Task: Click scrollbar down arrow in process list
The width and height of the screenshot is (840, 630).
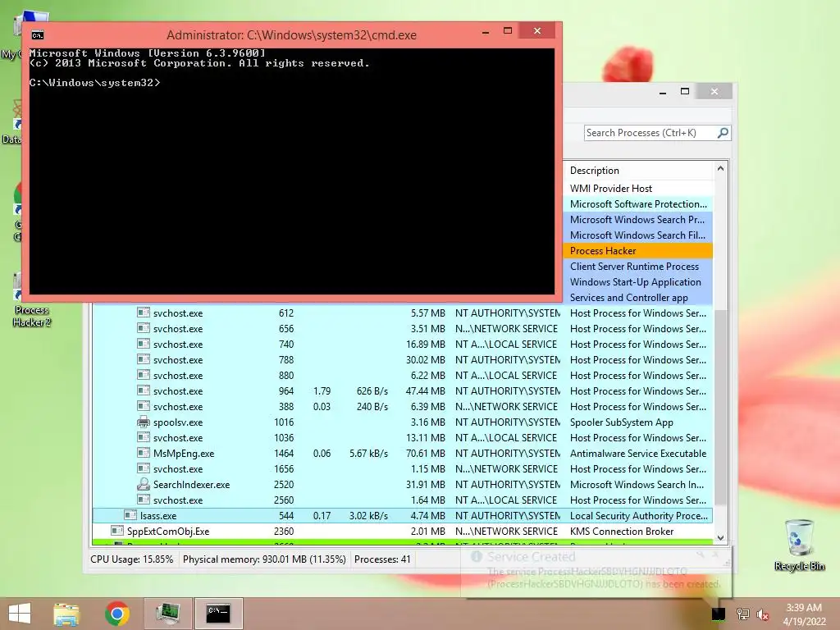Action: [x=720, y=537]
